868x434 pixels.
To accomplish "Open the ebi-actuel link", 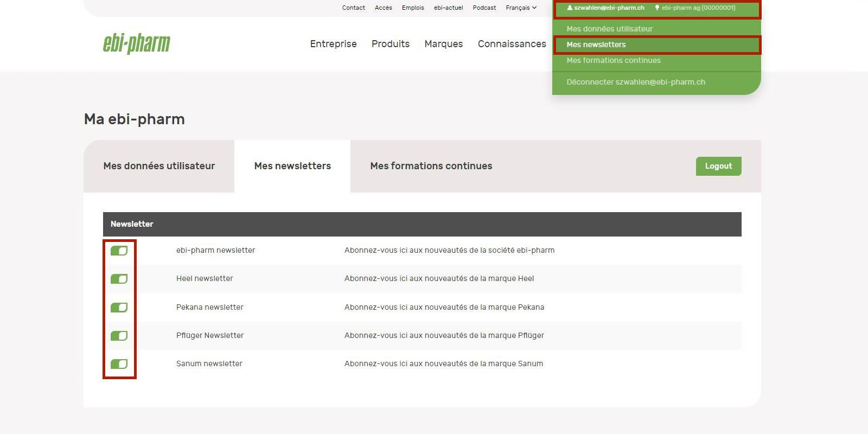I will click(x=448, y=8).
